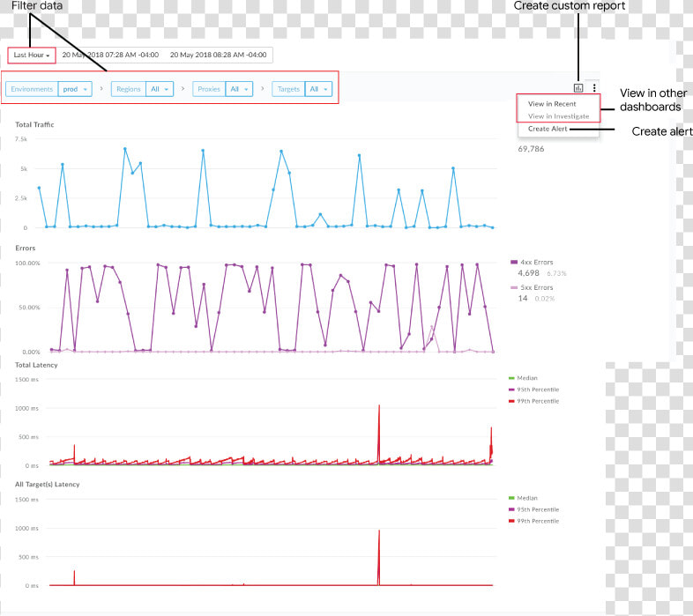Open the custom report chart icon
Viewport: 693px width, 616px height.
[x=578, y=88]
